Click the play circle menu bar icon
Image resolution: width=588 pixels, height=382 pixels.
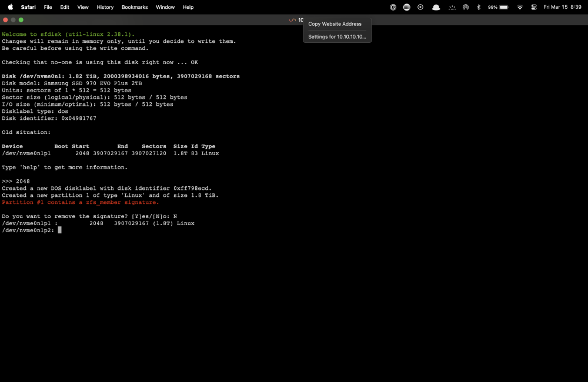pyautogui.click(x=420, y=7)
